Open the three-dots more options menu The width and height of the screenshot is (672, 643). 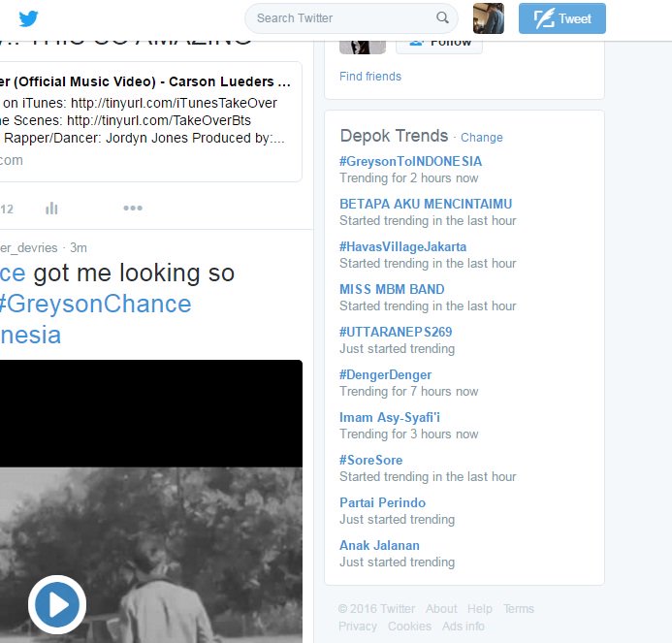click(x=133, y=208)
